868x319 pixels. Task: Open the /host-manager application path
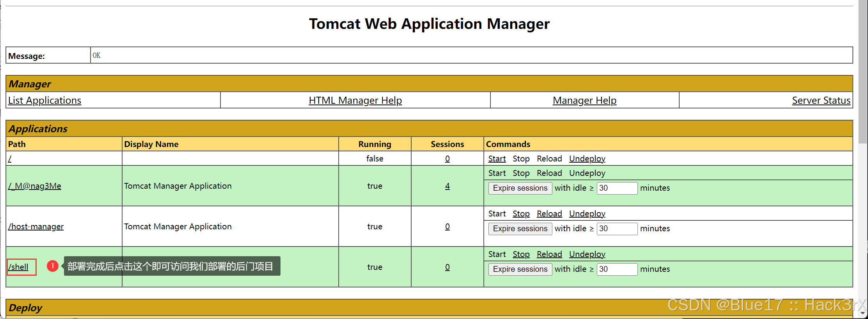(x=36, y=227)
